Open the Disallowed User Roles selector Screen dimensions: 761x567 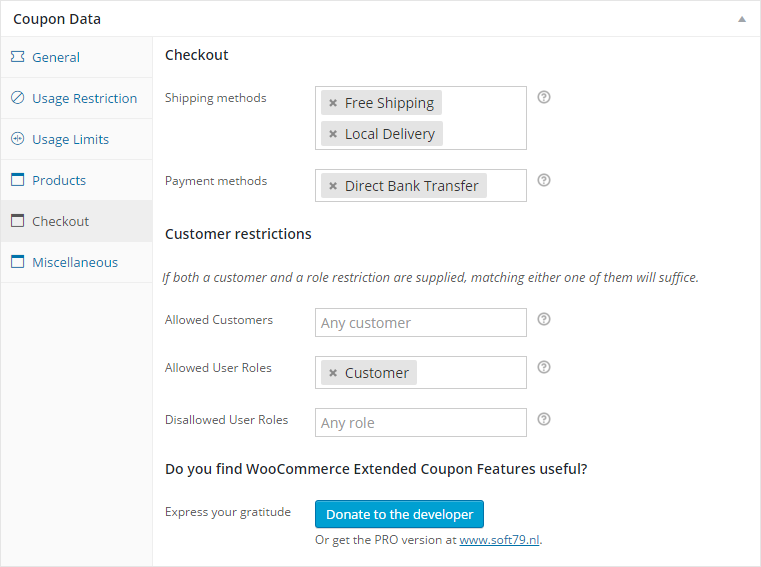click(420, 423)
